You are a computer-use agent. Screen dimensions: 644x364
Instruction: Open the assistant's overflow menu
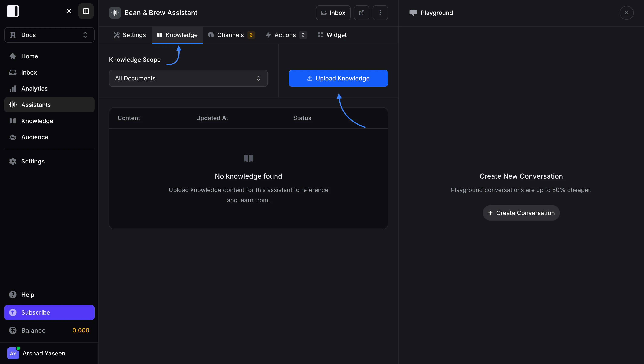coord(380,13)
